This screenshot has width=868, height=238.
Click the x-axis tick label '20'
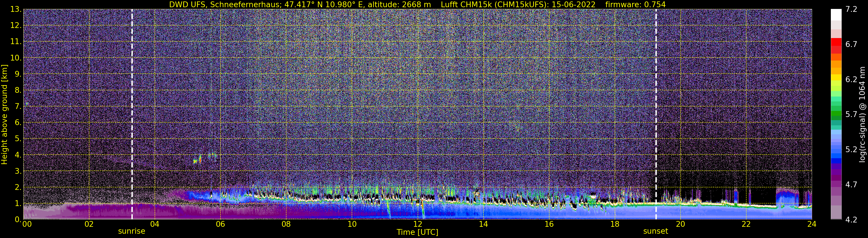pyautogui.click(x=680, y=224)
